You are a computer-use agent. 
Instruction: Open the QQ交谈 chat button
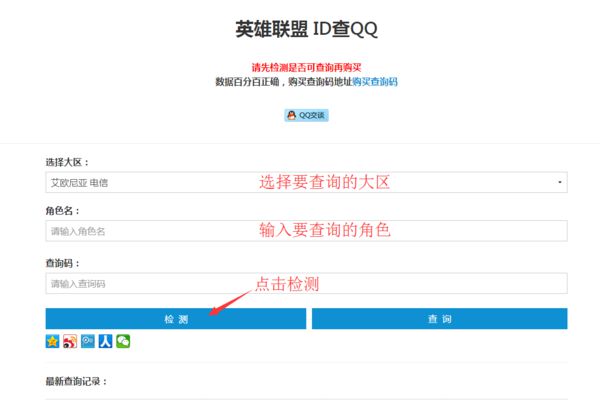tap(306, 115)
